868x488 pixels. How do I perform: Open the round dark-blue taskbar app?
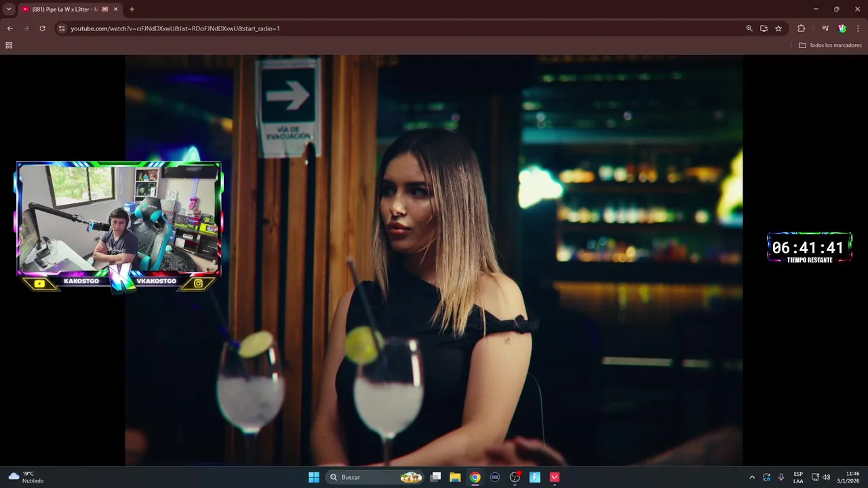pos(495,477)
